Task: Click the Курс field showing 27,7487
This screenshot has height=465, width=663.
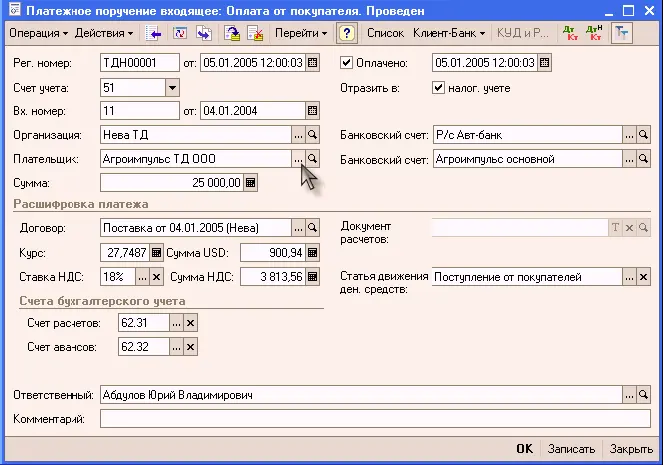Action: click(x=125, y=253)
